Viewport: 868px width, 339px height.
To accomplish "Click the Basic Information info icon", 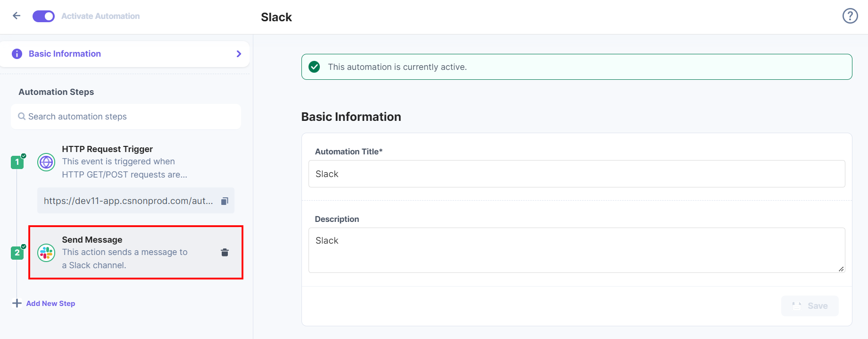I will point(17,54).
